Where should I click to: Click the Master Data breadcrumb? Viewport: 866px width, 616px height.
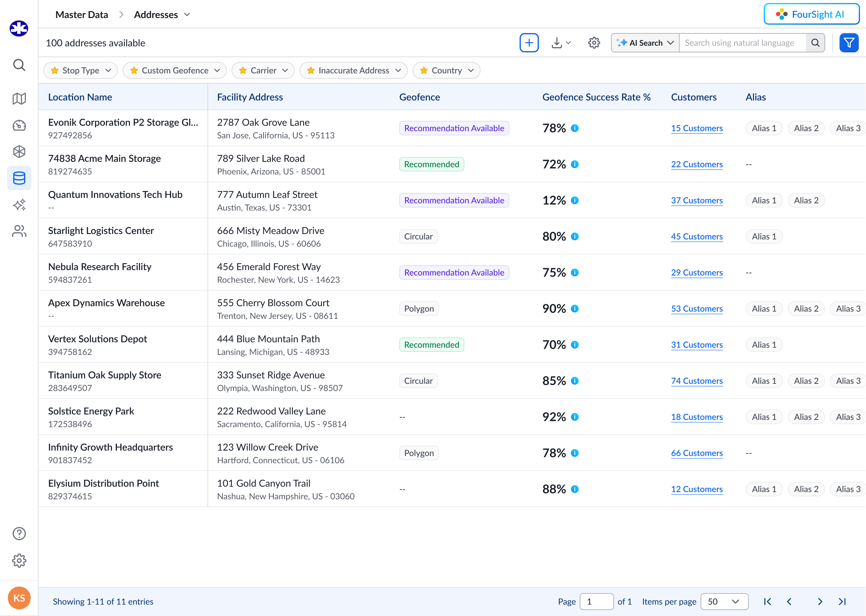point(81,14)
